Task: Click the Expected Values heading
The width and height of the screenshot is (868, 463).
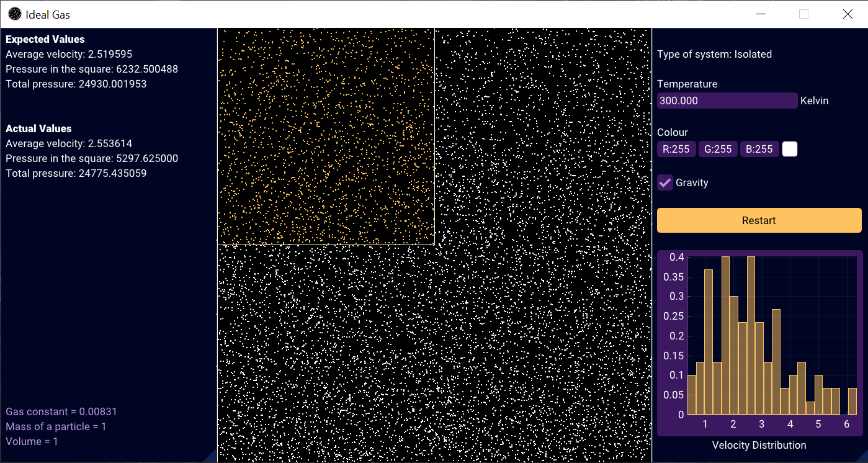Action: pos(45,38)
